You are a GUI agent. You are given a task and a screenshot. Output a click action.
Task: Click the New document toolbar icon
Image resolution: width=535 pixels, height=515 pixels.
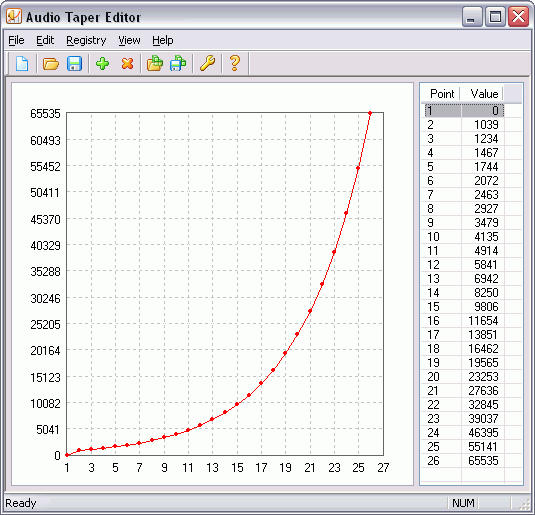(22, 63)
